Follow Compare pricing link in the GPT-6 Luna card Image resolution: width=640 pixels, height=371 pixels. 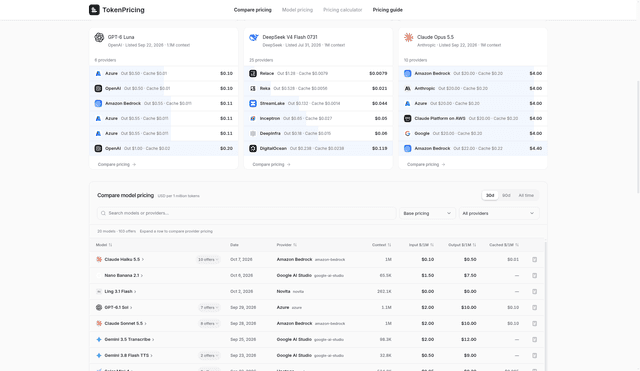click(x=117, y=164)
